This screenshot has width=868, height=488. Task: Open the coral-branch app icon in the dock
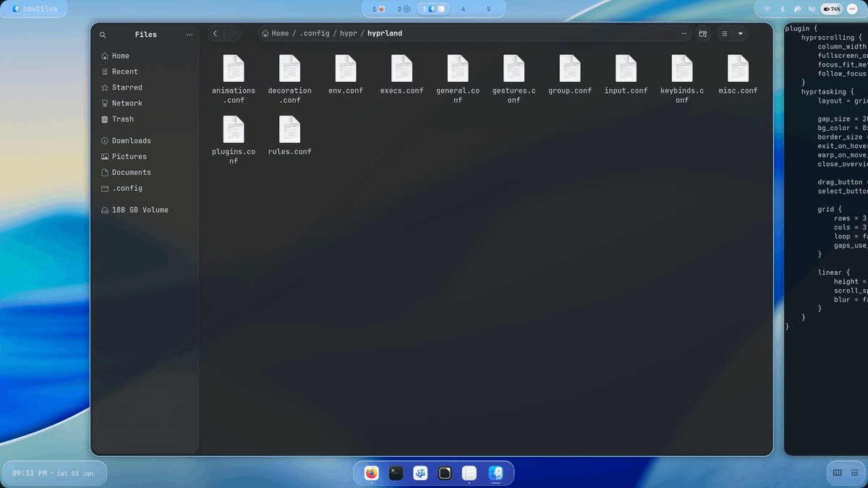[x=420, y=473]
